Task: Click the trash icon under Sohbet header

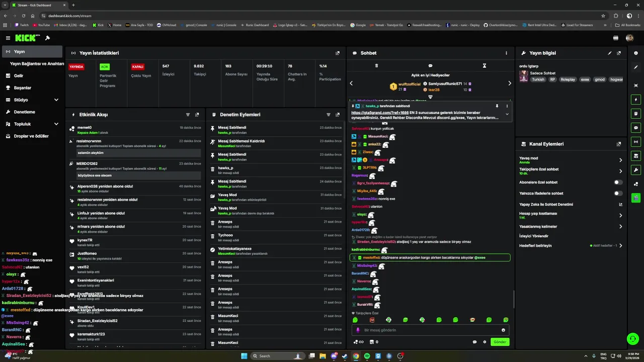Action: (x=376, y=65)
